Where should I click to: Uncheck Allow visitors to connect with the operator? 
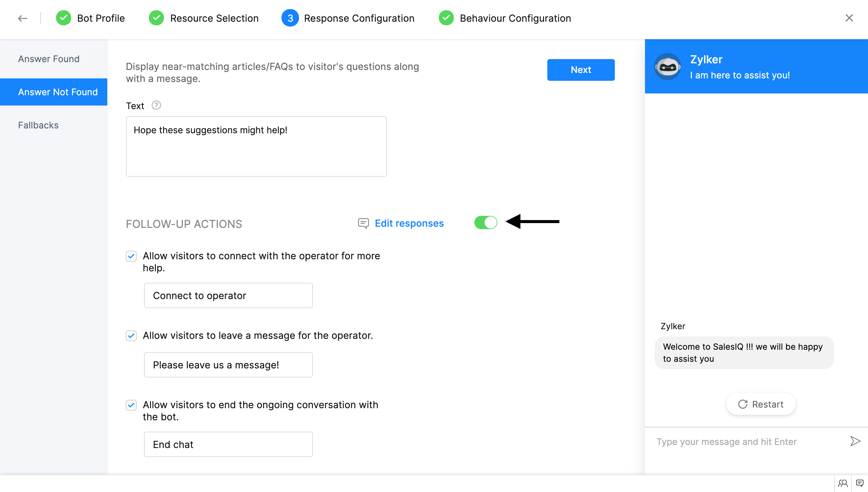pyautogui.click(x=131, y=256)
